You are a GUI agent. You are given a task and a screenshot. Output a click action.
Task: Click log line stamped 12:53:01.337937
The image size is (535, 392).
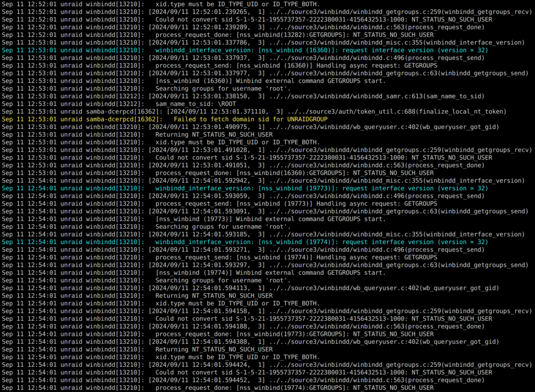coord(243,58)
